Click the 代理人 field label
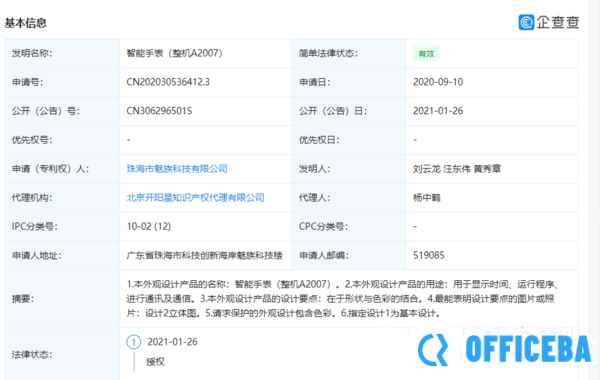This screenshot has height=380, width=600. [315, 197]
